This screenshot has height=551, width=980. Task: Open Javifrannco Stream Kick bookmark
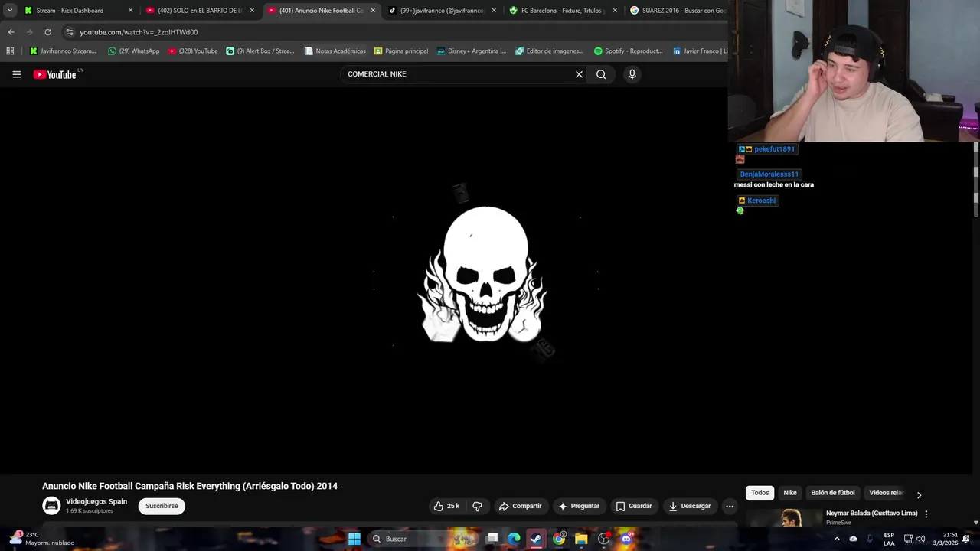click(63, 51)
